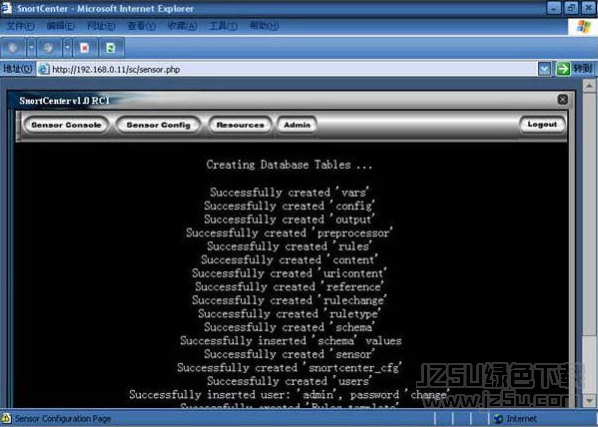Open the Sensor Config page
Viewport: 598px width, 427px height.
click(158, 125)
